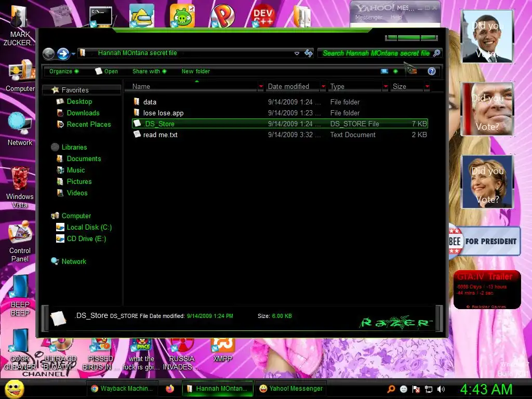Click the volume speaker tray icon

[441, 389]
